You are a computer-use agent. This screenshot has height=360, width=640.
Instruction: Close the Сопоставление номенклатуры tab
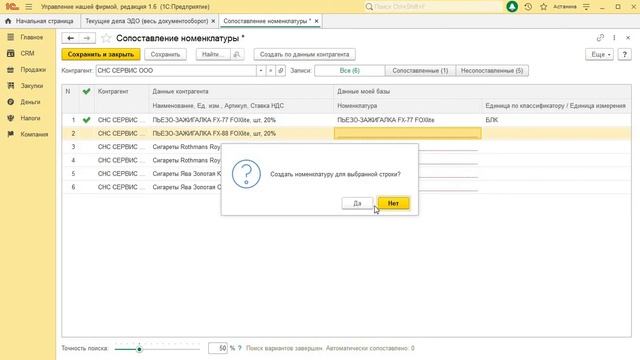pos(316,21)
